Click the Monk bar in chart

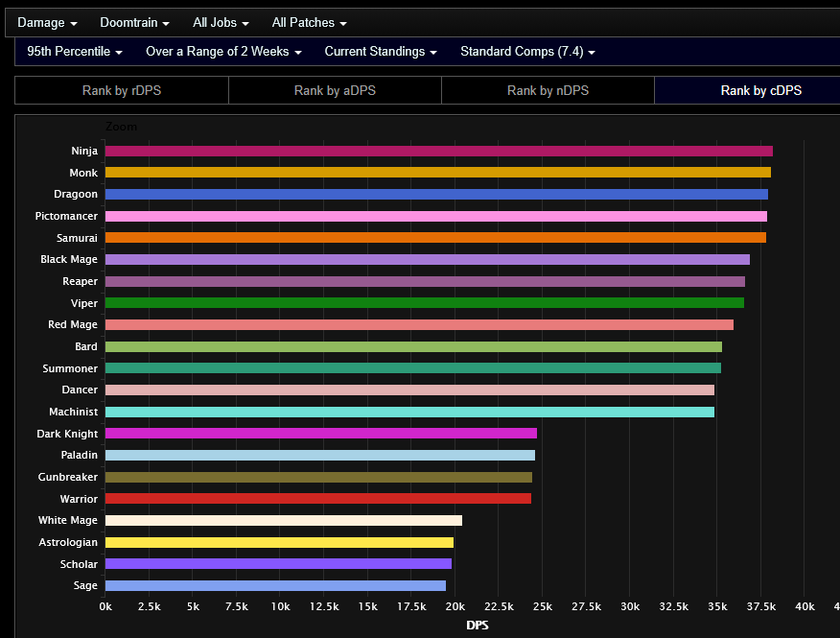pos(438,172)
